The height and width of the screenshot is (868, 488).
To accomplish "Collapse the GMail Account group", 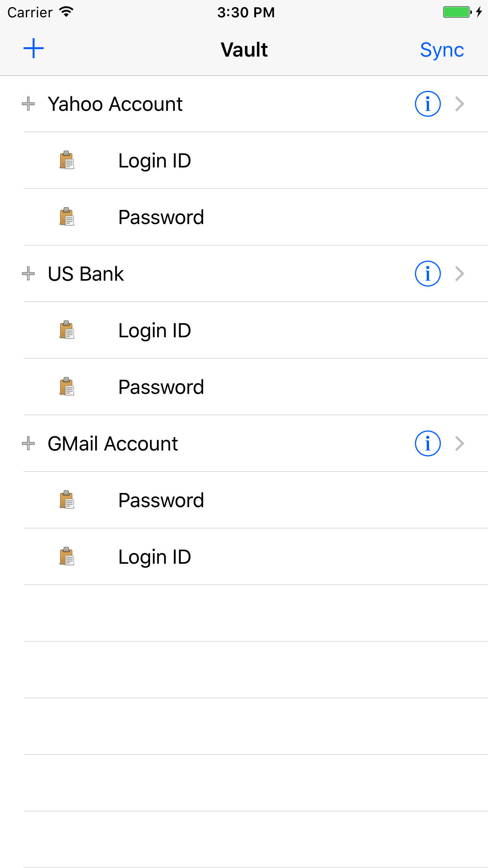I will click(x=28, y=444).
